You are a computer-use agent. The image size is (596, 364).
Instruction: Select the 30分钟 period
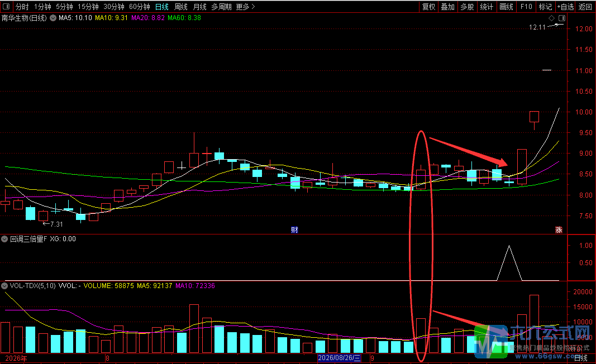[113, 7]
